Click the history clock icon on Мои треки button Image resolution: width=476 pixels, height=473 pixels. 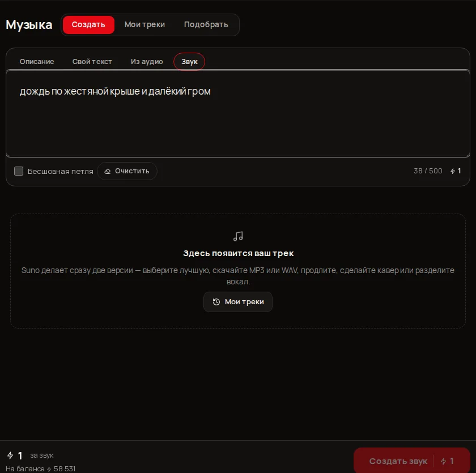click(216, 302)
